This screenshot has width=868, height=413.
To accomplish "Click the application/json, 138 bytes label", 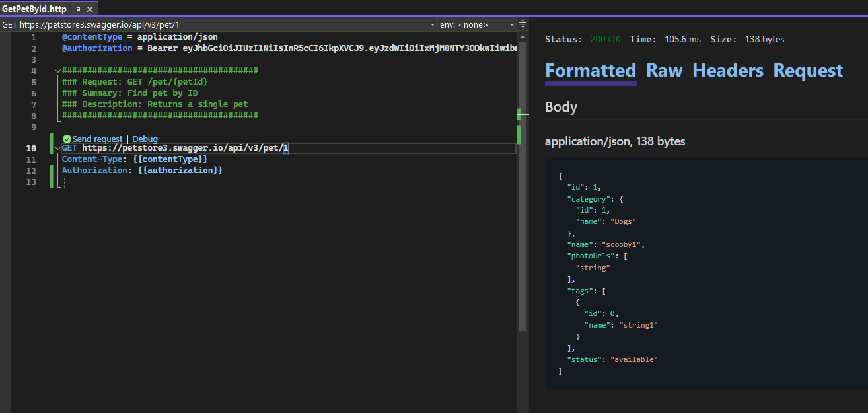I will coord(615,141).
